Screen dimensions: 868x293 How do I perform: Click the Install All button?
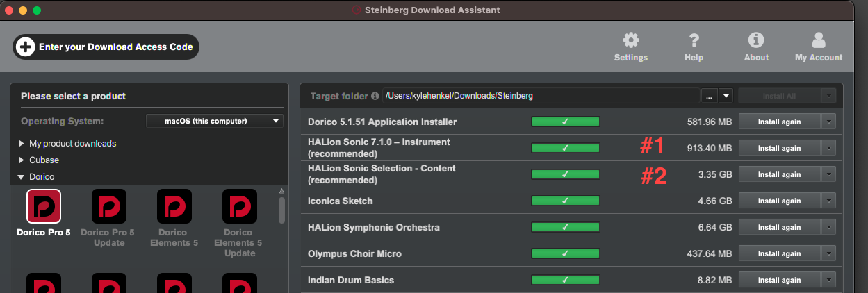780,96
